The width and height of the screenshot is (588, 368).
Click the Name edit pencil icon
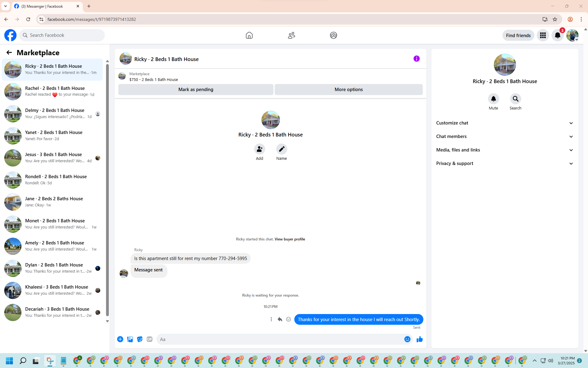tap(282, 149)
